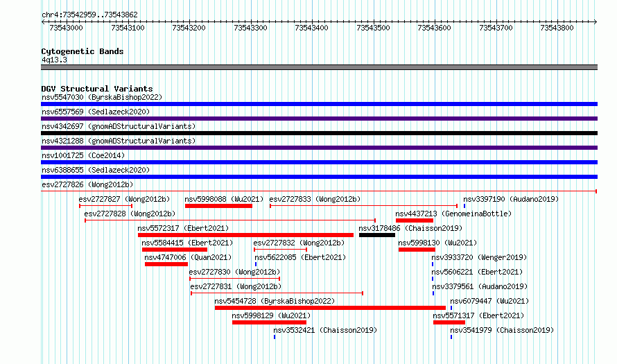Click the 73543300 ruler position

250,28
